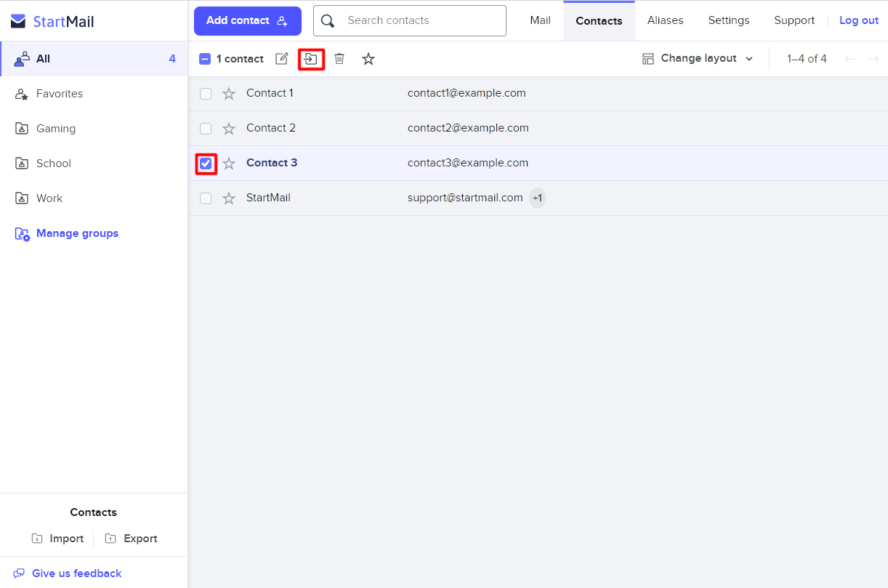Open the Work group
Image resolution: width=888 pixels, height=588 pixels.
point(94,198)
